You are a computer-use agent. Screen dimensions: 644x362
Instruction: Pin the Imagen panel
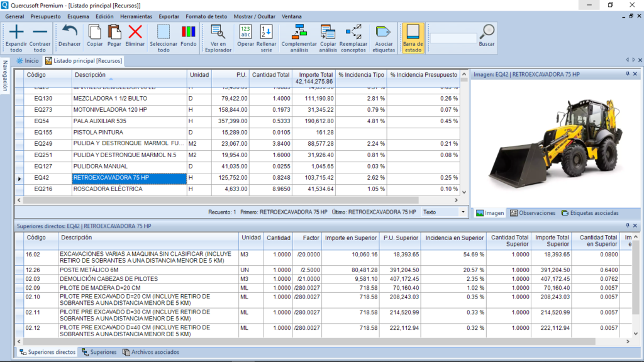(x=628, y=74)
